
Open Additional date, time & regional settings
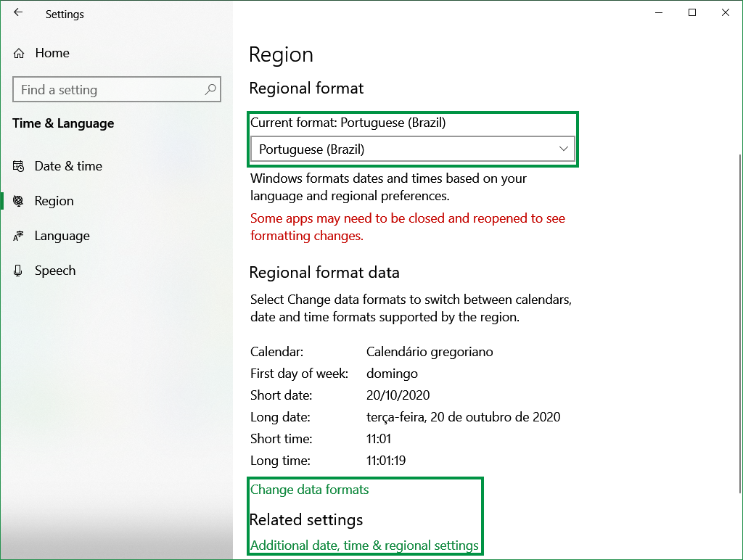click(x=364, y=545)
